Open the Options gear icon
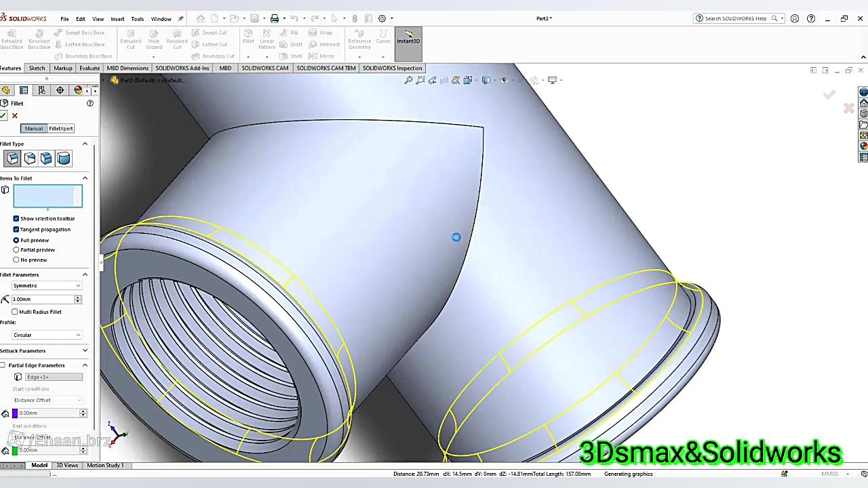This screenshot has width=868, height=488. (382, 18)
